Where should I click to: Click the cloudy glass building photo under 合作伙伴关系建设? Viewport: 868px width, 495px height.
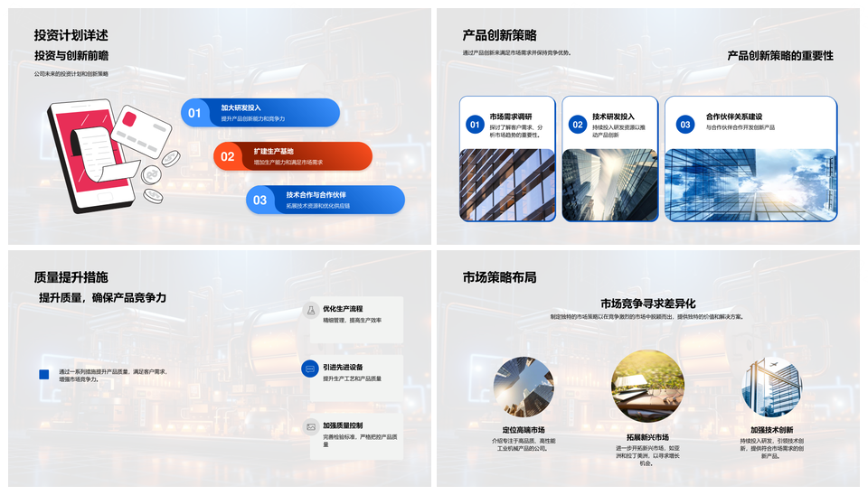[x=750, y=184]
